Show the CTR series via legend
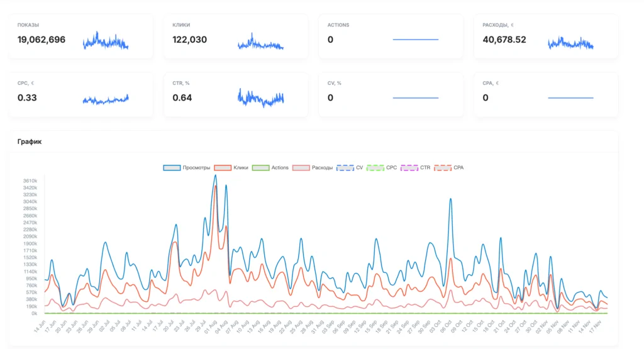The image size is (644, 349). click(x=416, y=167)
